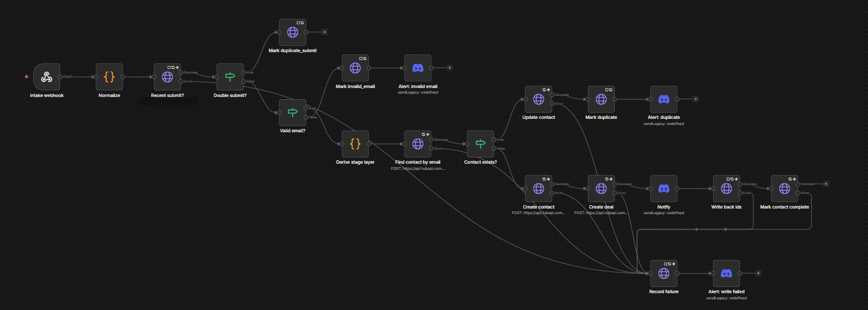The height and width of the screenshot is (310, 868).
Task: Open the Derive stage layer code node
Action: tap(355, 144)
